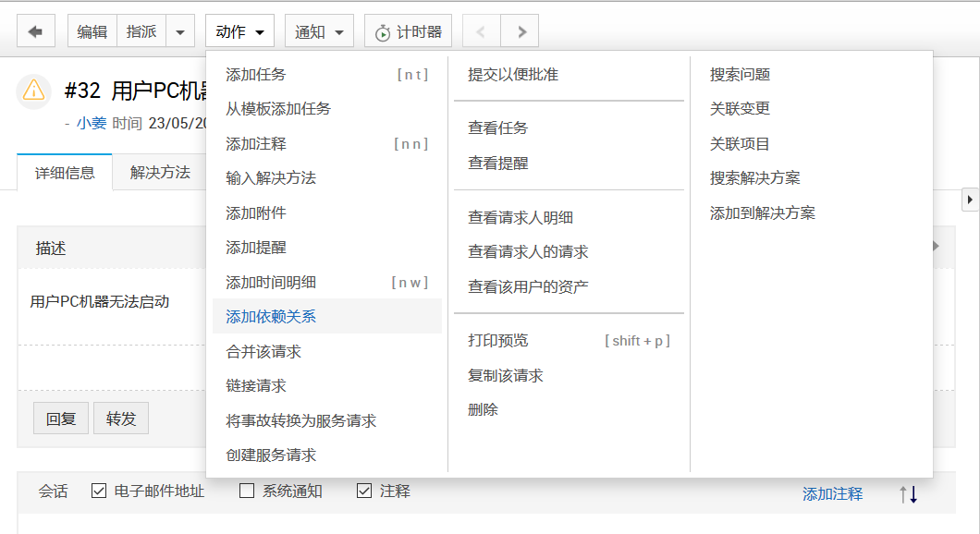Click the back arrow icon
Screen dimensions: 980x534
click(x=36, y=31)
